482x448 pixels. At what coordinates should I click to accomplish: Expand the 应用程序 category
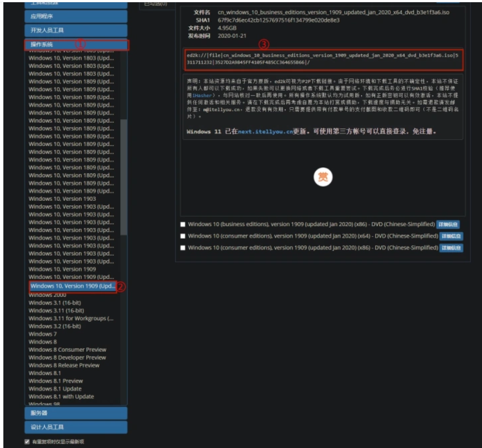pyautogui.click(x=76, y=16)
